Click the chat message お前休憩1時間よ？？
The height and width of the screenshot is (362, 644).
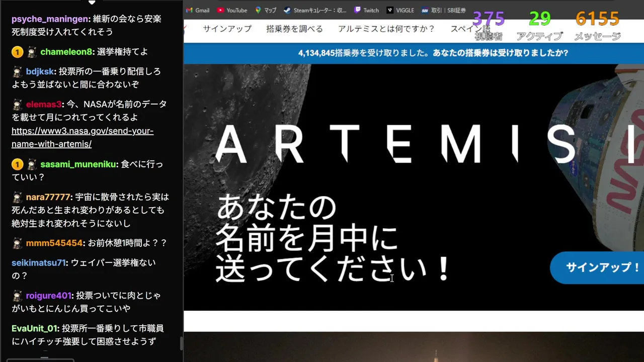pyautogui.click(x=127, y=243)
